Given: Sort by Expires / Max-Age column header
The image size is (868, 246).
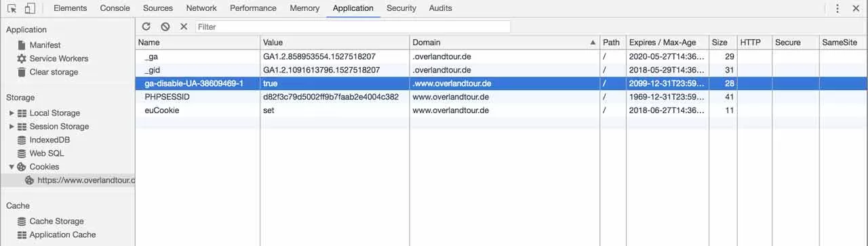Looking at the screenshot, I should [x=667, y=42].
